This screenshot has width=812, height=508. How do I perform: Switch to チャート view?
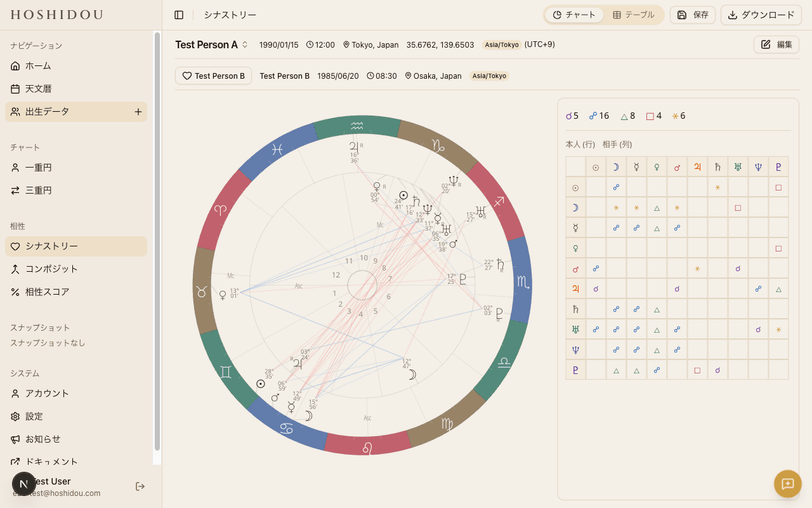(574, 15)
